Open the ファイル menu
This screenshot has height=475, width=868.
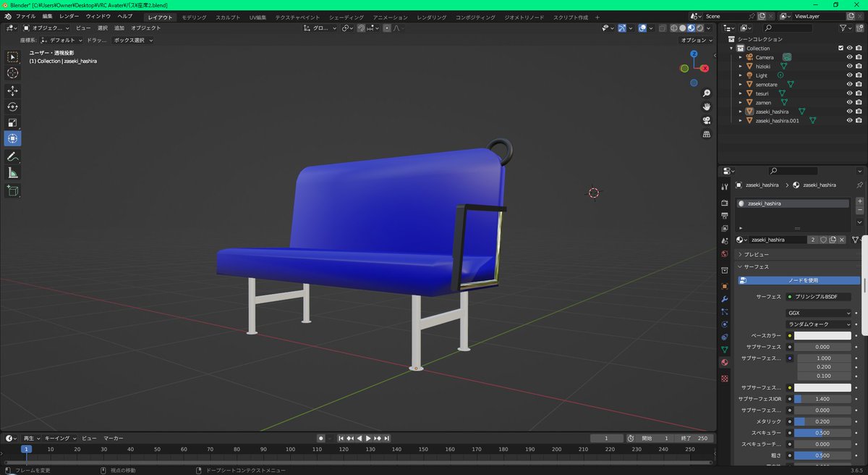tap(25, 16)
